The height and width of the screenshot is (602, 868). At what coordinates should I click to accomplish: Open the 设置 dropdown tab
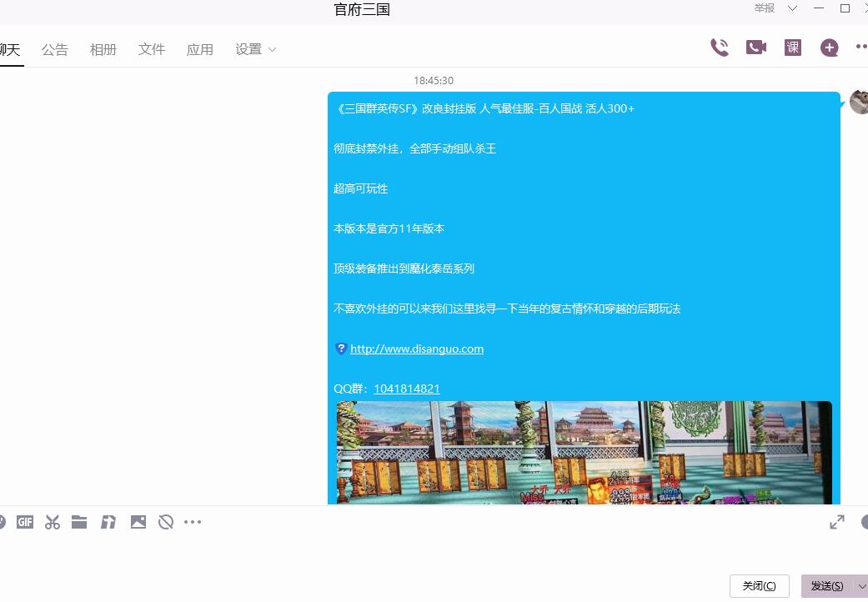tap(255, 50)
